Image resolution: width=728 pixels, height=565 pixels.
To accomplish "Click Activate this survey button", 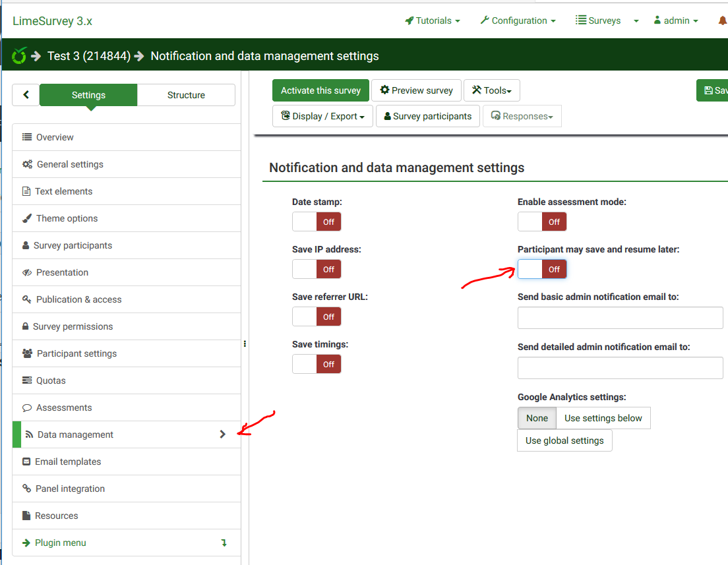I will coord(320,90).
